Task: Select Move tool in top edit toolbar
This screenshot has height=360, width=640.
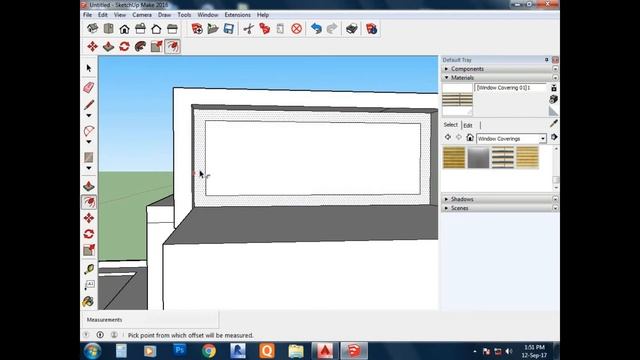Action: (x=93, y=47)
